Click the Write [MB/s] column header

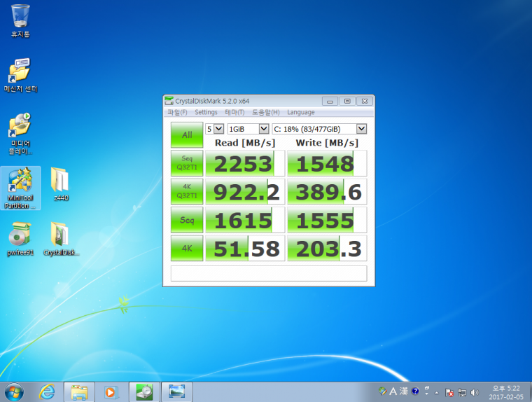click(327, 143)
